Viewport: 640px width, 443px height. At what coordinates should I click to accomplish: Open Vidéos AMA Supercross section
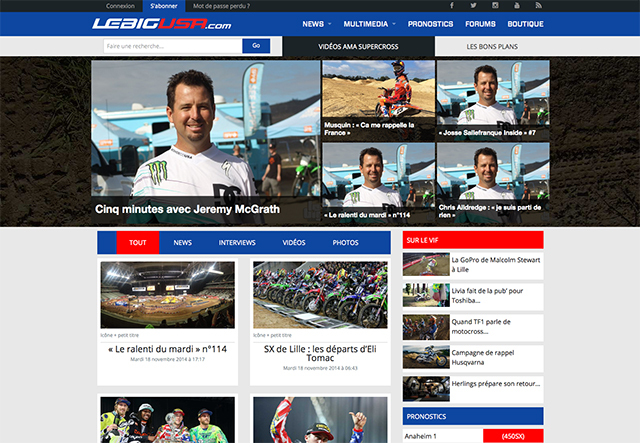pyautogui.click(x=358, y=47)
